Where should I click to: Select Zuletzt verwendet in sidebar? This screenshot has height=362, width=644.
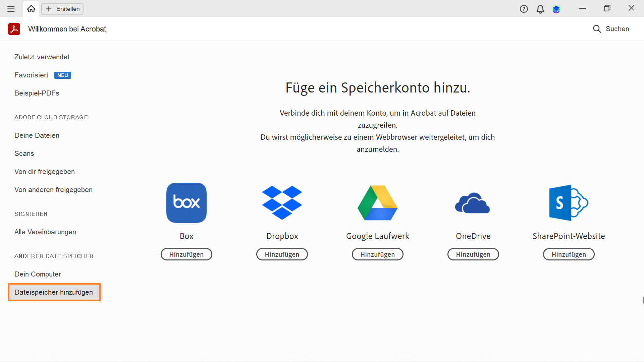tap(42, 57)
